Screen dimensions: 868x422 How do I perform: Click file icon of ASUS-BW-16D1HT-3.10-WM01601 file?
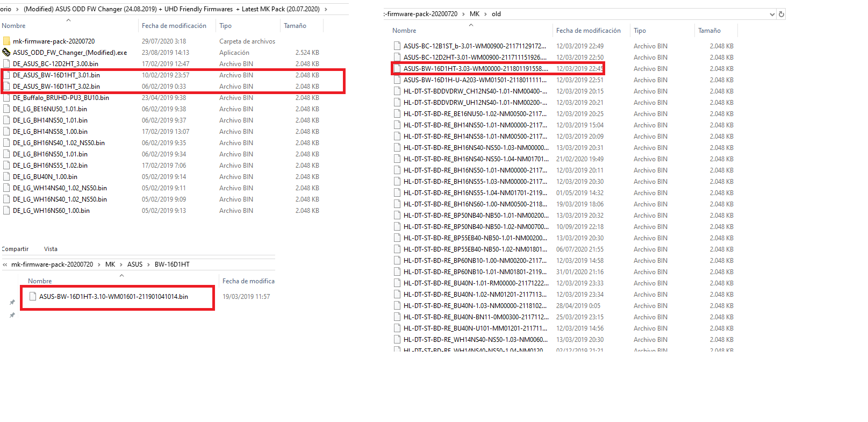click(x=33, y=296)
